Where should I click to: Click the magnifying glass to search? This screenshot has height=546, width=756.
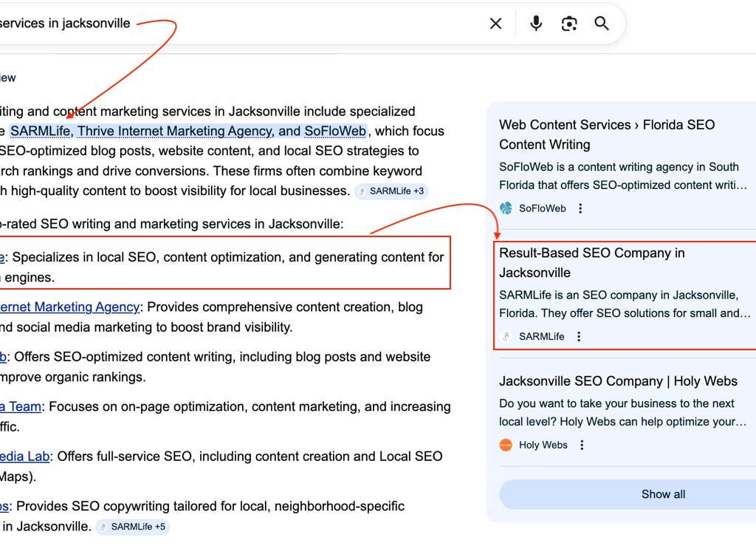coord(601,23)
